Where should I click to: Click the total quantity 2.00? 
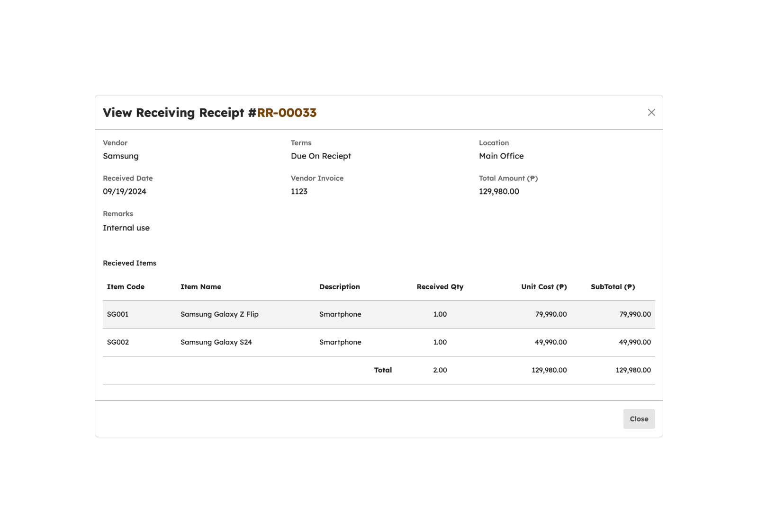(440, 370)
